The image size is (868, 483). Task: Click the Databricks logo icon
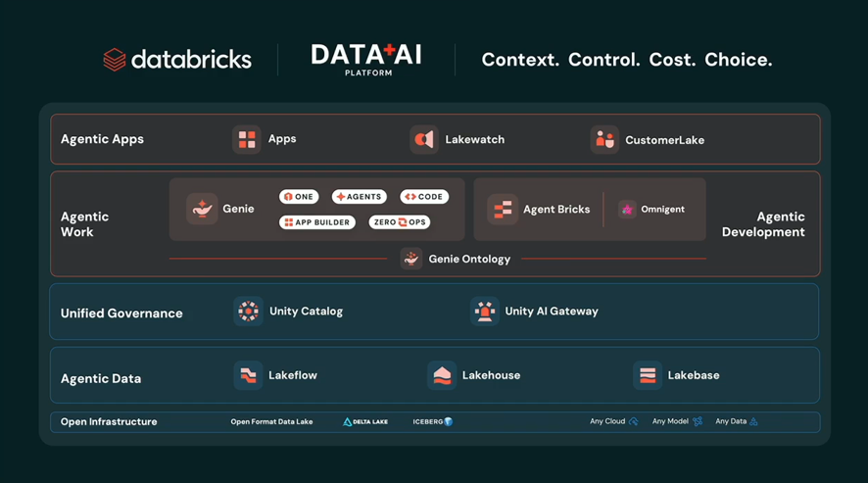(x=115, y=59)
